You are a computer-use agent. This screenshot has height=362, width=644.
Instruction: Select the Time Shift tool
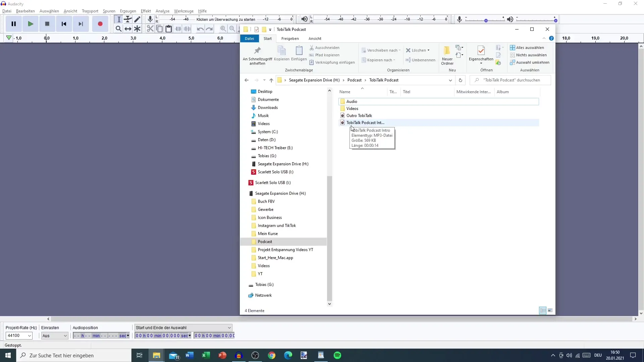128,29
